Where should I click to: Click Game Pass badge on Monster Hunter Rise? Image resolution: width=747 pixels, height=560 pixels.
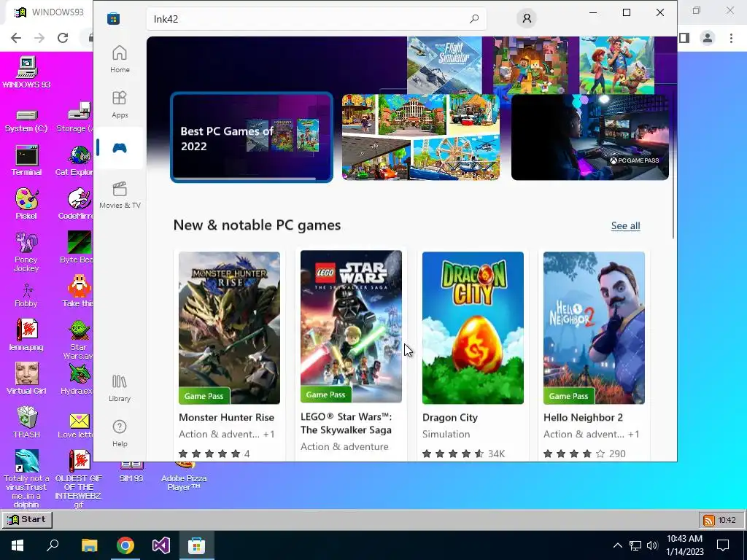click(x=204, y=396)
